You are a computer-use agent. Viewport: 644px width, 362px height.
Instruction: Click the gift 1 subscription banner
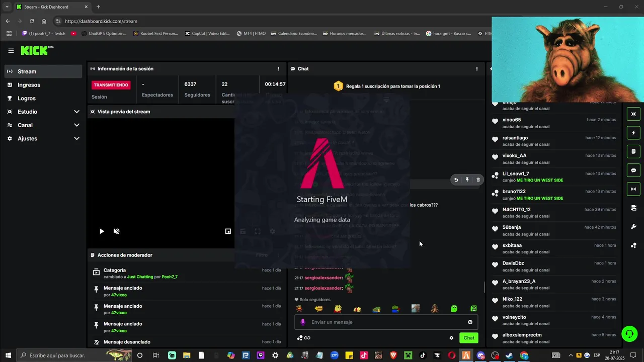click(386, 86)
